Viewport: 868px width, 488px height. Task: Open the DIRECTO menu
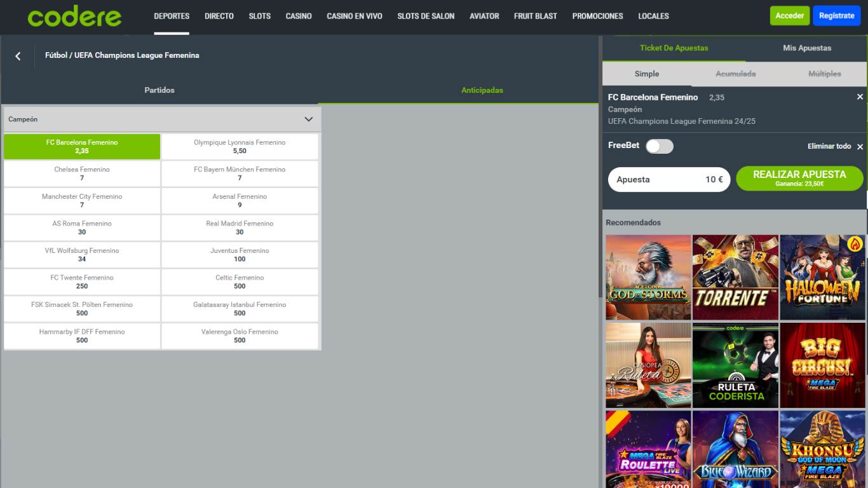pyautogui.click(x=219, y=16)
